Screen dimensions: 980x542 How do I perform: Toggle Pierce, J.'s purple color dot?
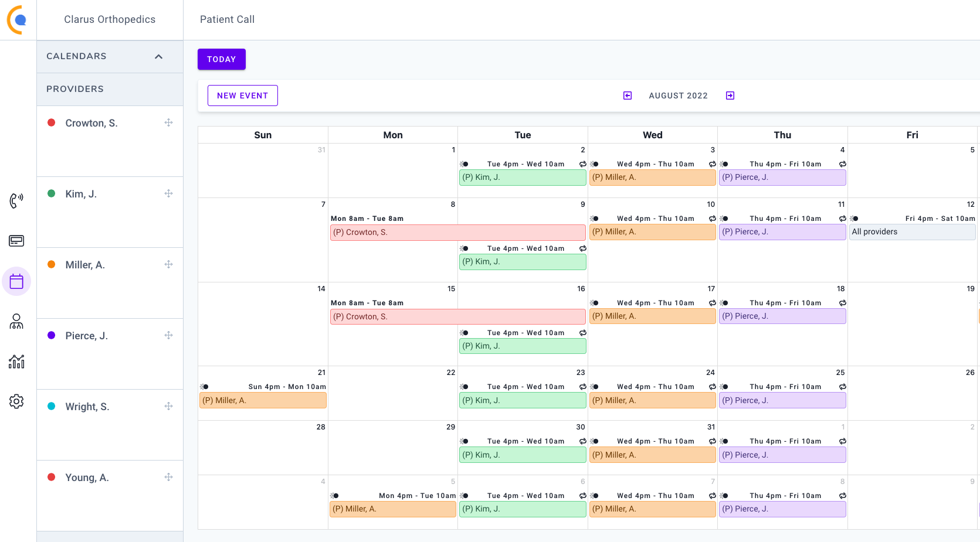point(51,335)
